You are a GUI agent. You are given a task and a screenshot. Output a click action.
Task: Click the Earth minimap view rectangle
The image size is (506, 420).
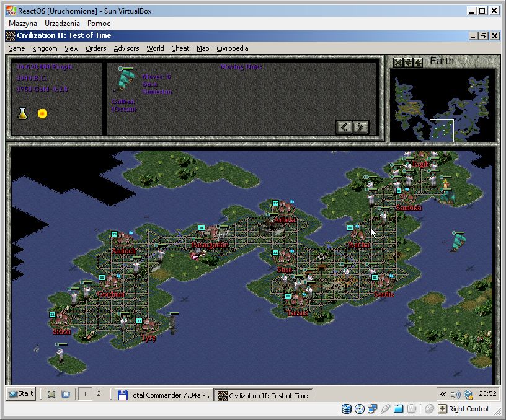(x=442, y=130)
